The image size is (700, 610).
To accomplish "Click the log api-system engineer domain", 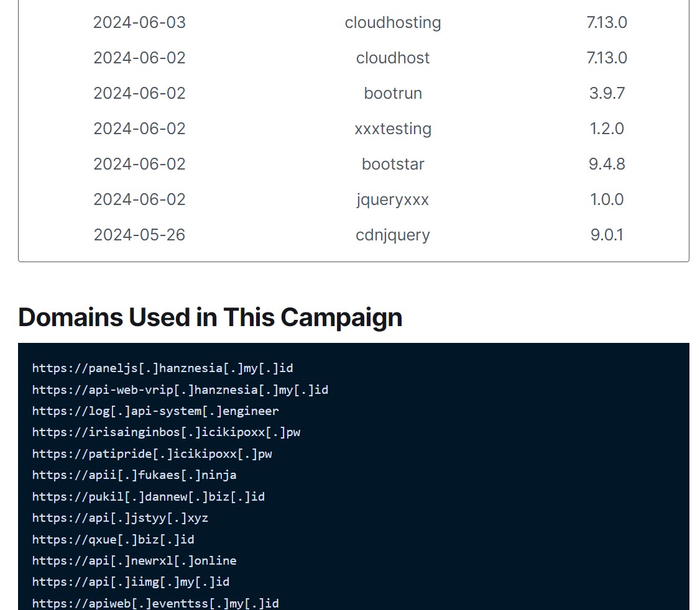I will coord(155,411).
